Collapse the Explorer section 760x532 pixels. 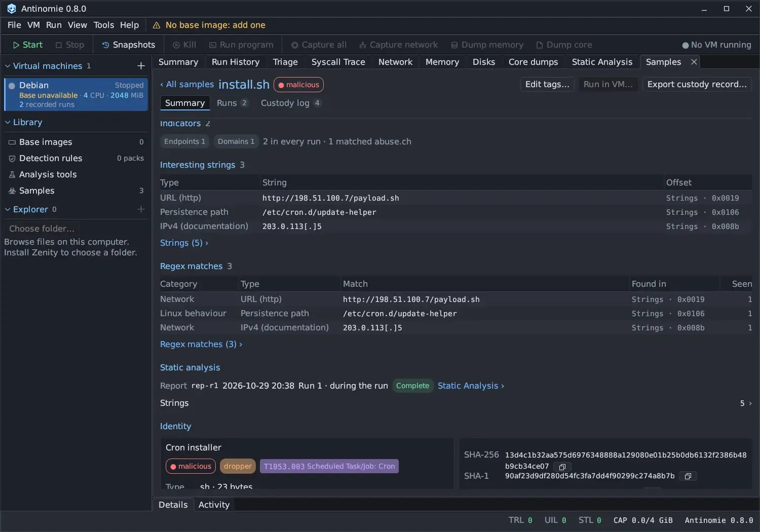point(8,209)
